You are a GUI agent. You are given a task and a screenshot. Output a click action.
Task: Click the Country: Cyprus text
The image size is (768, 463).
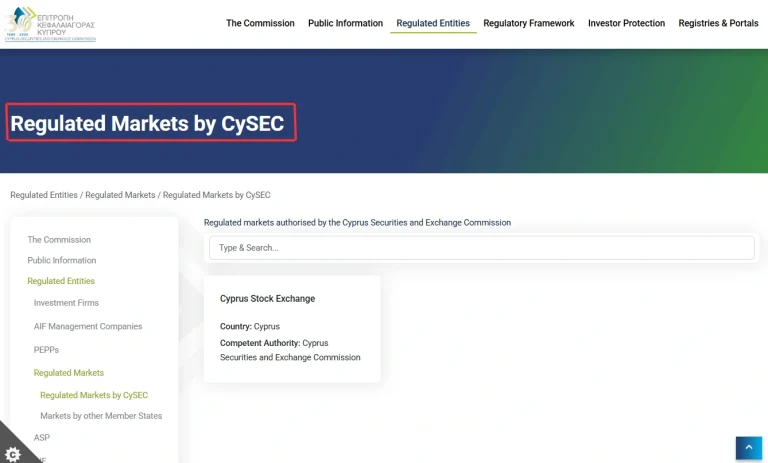250,326
